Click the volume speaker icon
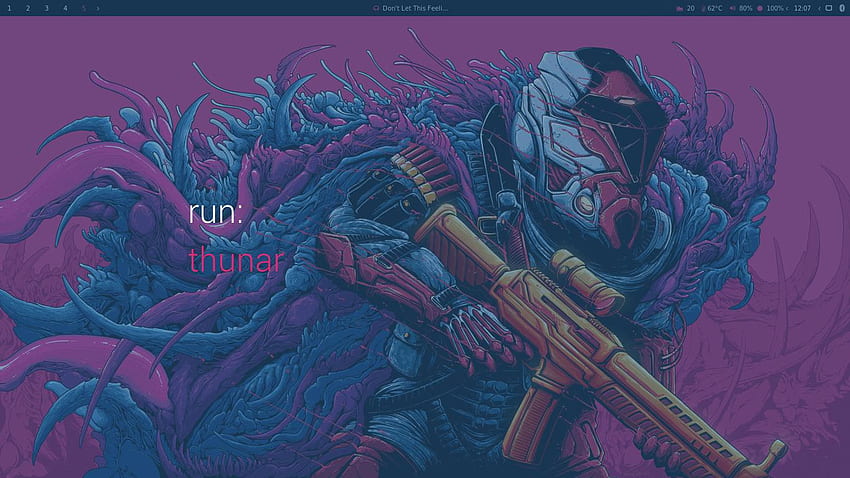This screenshot has height=478, width=850. [732, 8]
